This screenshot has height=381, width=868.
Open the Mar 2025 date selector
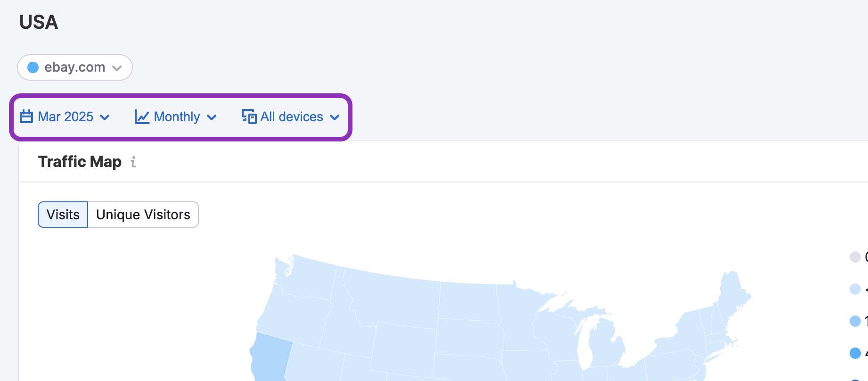(x=66, y=116)
